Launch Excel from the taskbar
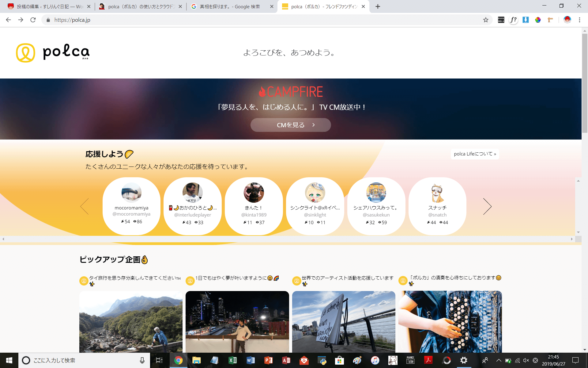This screenshot has height=368, width=588. [232, 360]
